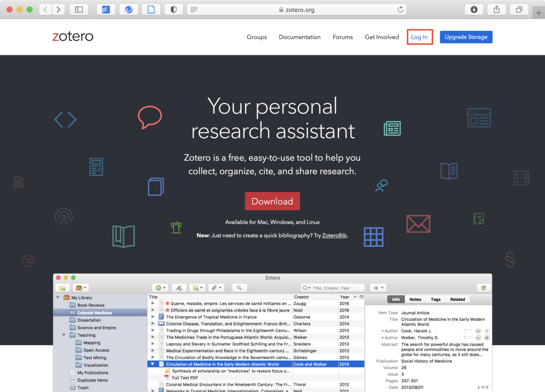545x392 pixels.
Task: Open creator type dropdown for Cook, Harold J.
Action: point(389,331)
